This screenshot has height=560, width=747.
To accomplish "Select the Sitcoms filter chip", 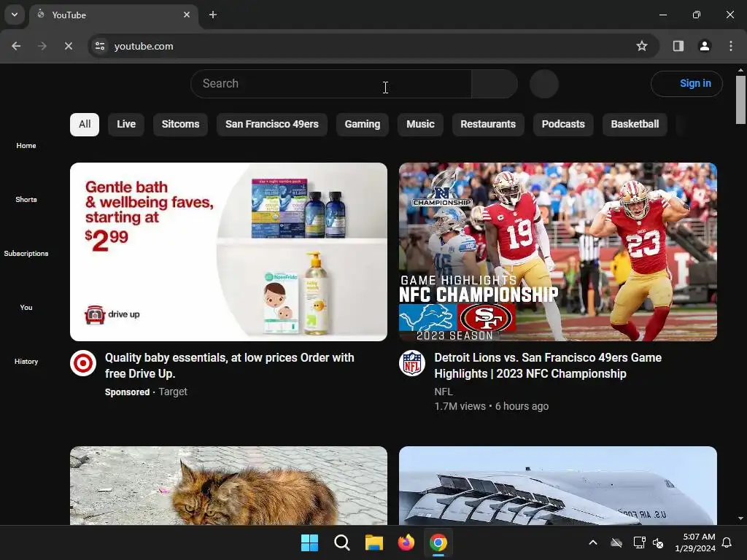I will (x=181, y=124).
